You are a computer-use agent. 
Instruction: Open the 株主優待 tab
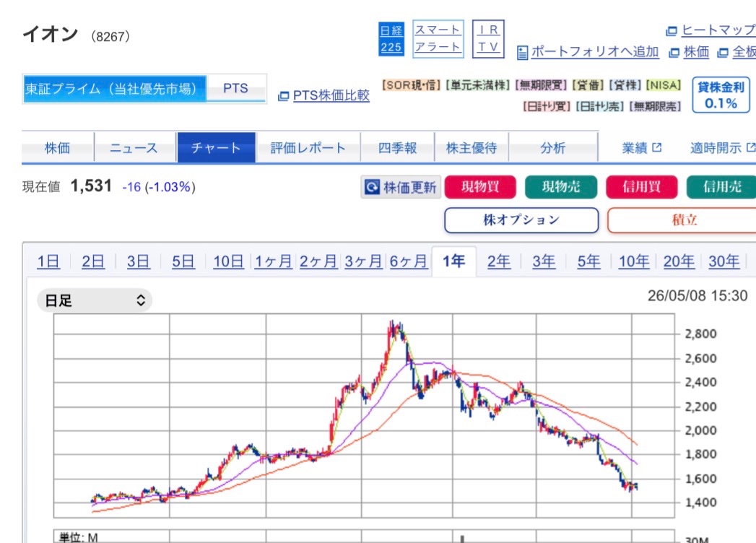(x=472, y=147)
